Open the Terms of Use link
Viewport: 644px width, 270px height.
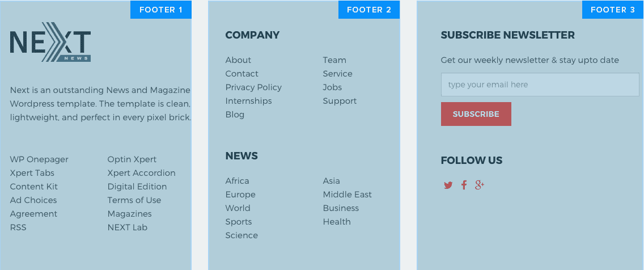[x=134, y=200]
